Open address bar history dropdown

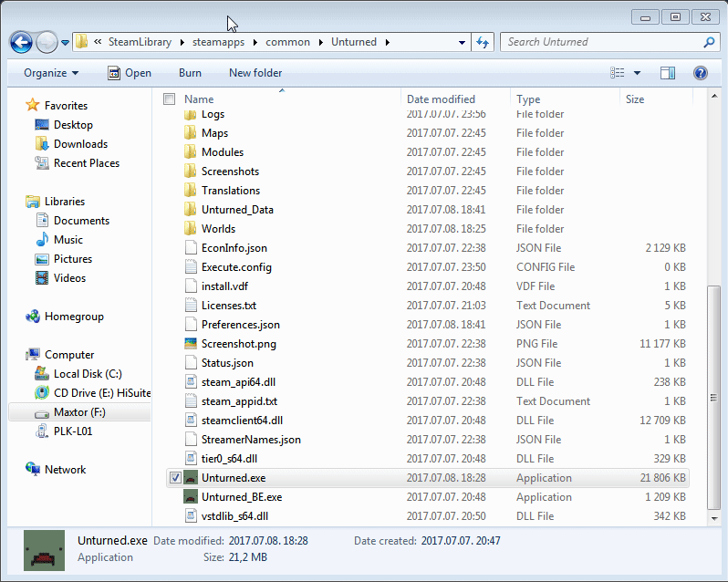tap(462, 43)
